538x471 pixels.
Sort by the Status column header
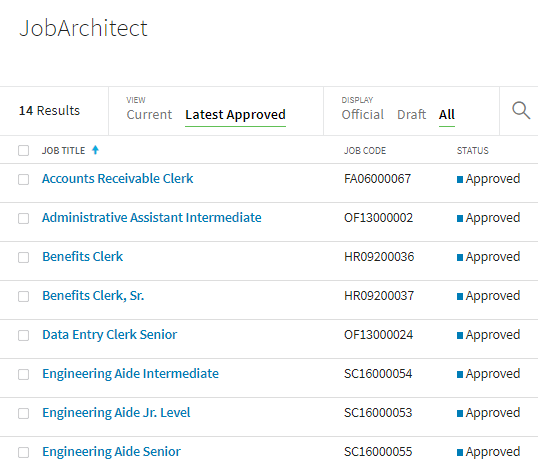click(x=472, y=151)
